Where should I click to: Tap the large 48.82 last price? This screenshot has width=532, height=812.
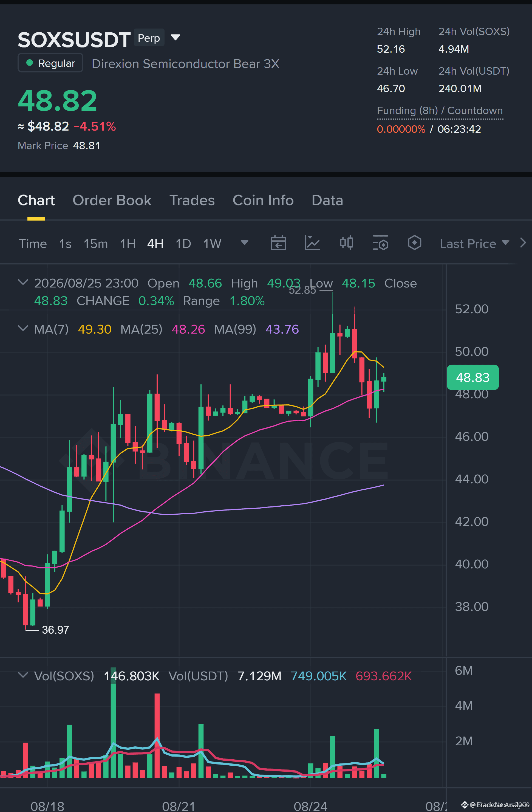(x=57, y=100)
